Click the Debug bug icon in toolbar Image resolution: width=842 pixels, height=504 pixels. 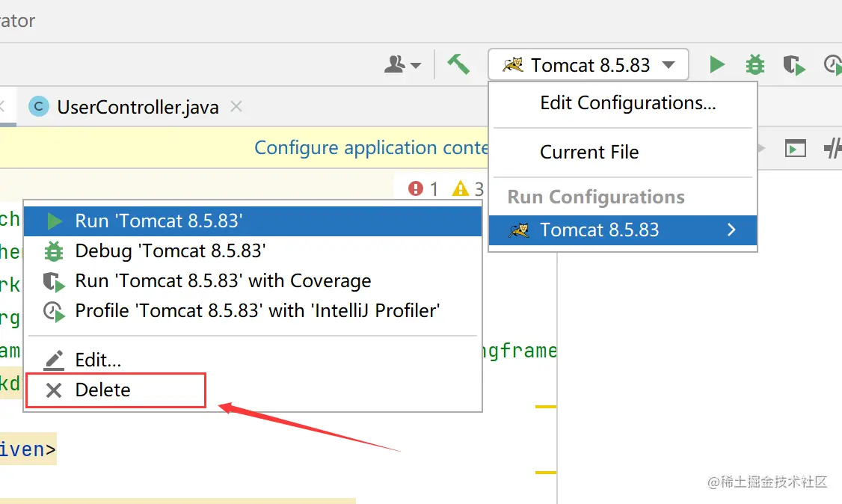pos(755,65)
